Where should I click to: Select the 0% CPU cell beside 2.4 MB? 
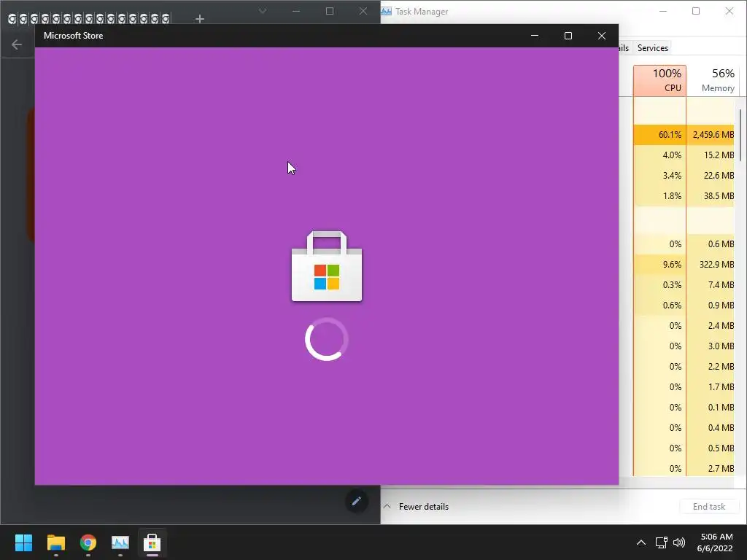click(x=659, y=326)
